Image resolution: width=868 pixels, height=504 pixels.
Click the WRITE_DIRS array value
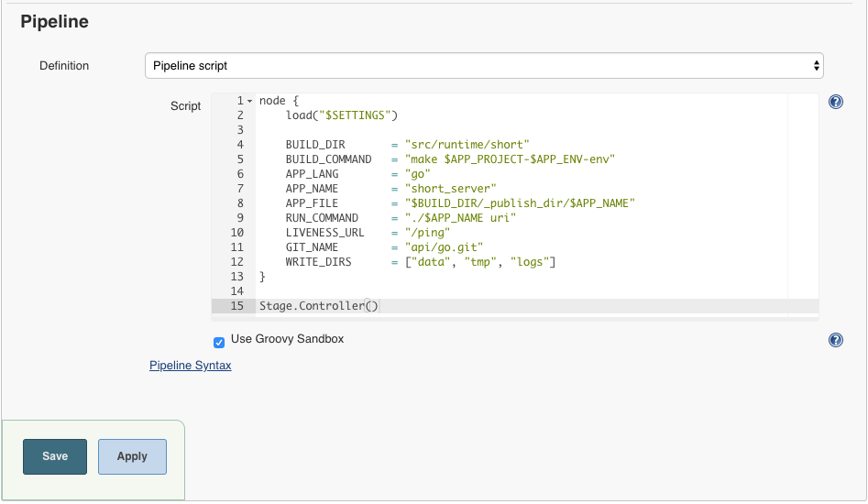pos(479,262)
